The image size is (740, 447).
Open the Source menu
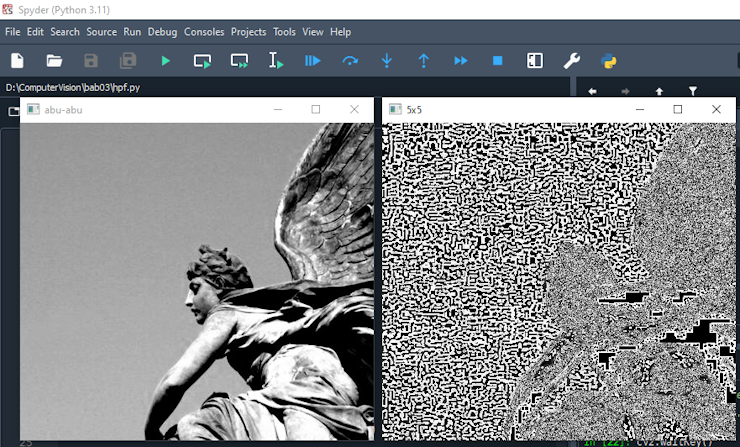click(101, 32)
